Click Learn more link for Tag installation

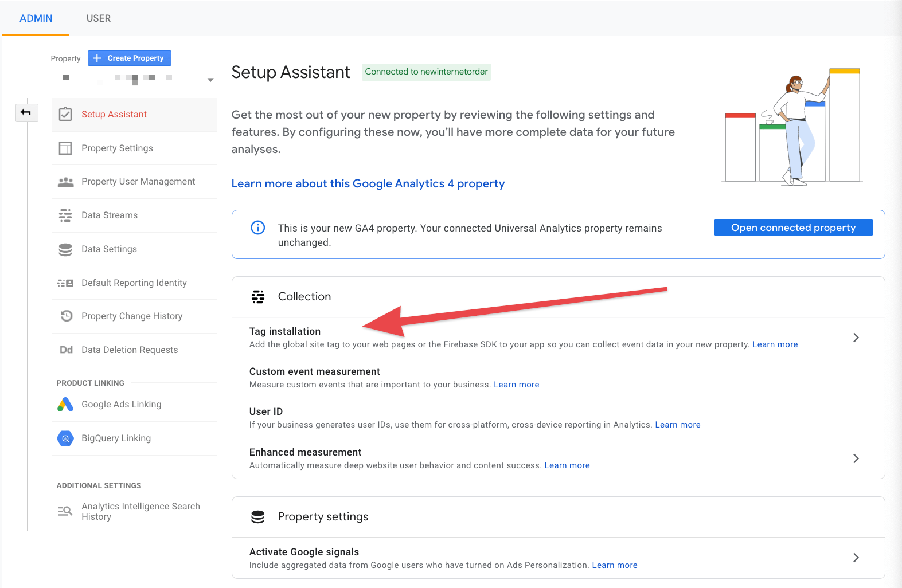tap(775, 344)
